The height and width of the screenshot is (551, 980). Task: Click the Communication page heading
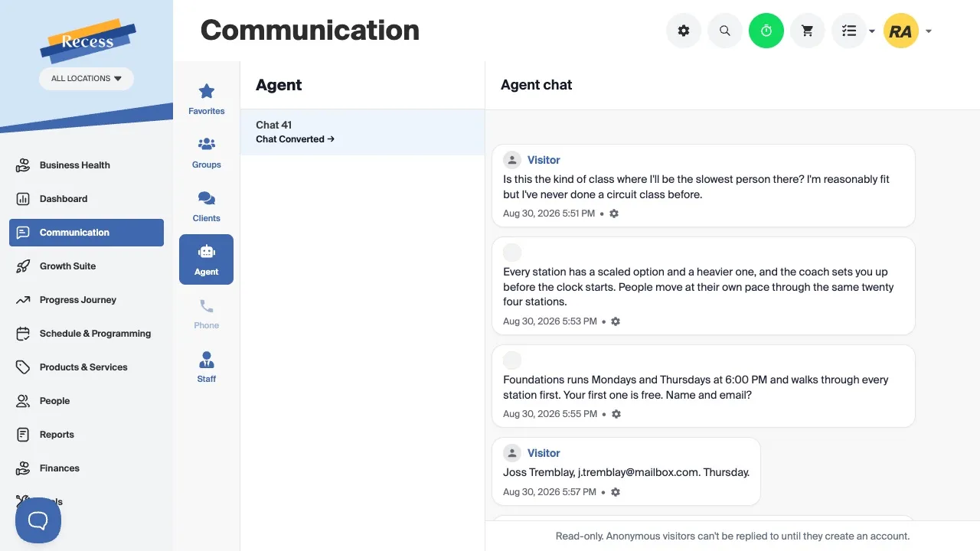310,31
